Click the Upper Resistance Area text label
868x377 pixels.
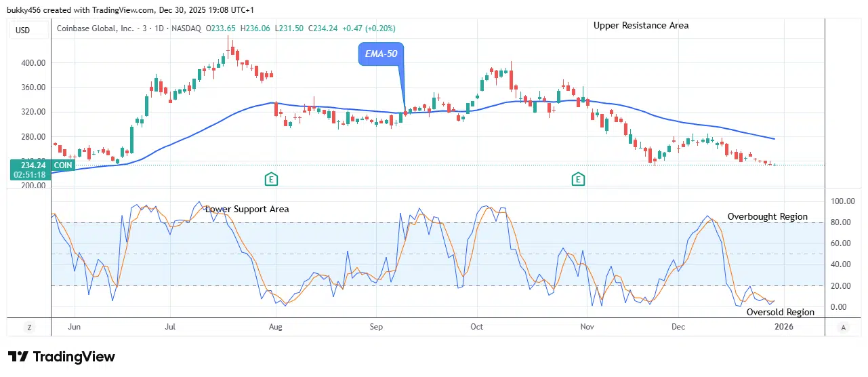click(641, 26)
